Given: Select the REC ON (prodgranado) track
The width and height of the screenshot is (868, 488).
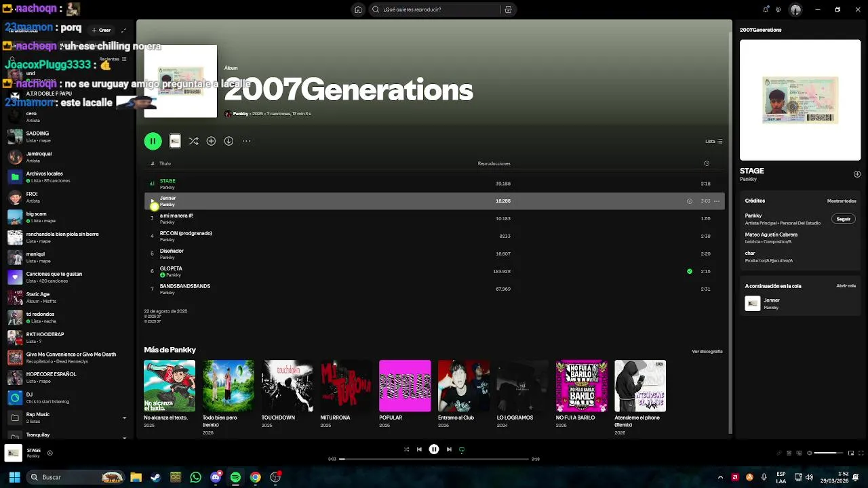Looking at the screenshot, I should (x=434, y=236).
